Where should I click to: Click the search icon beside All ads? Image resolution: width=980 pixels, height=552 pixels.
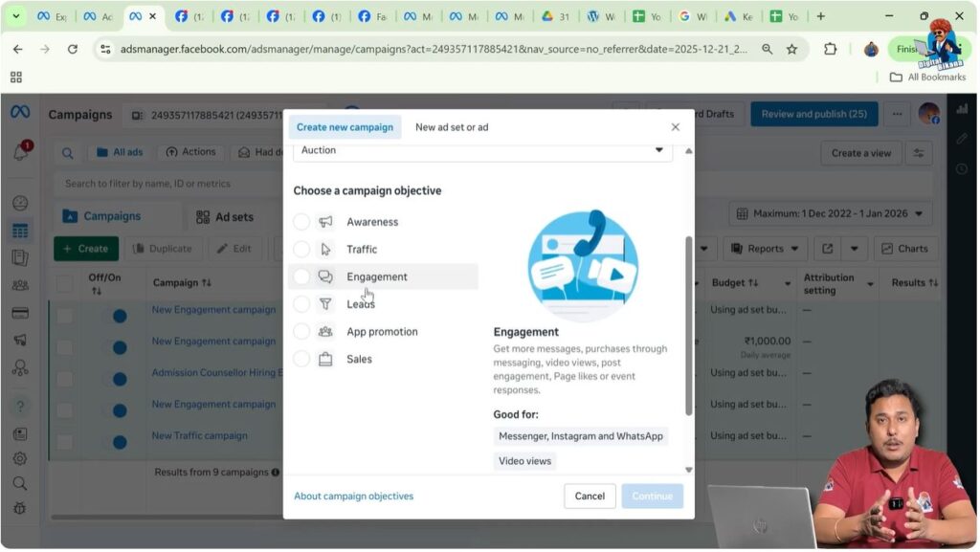coord(68,153)
